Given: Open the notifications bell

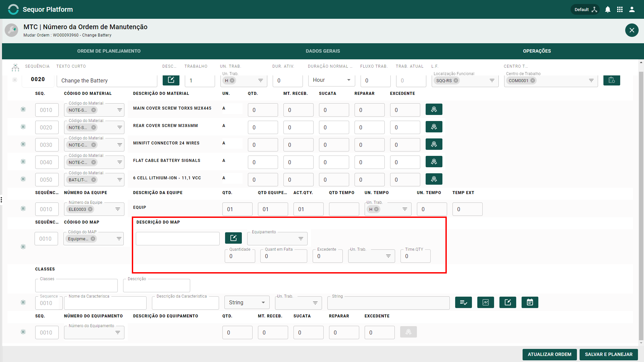Looking at the screenshot, I should pyautogui.click(x=608, y=9).
